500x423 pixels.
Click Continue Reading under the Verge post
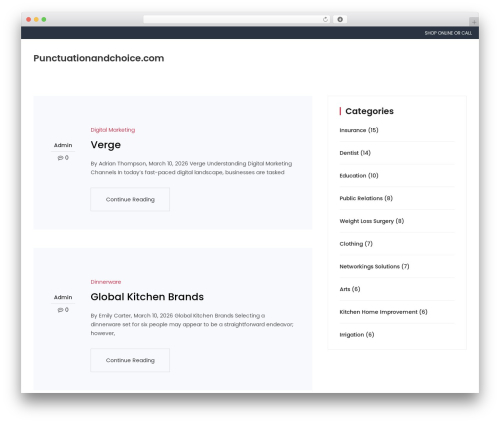tap(130, 199)
